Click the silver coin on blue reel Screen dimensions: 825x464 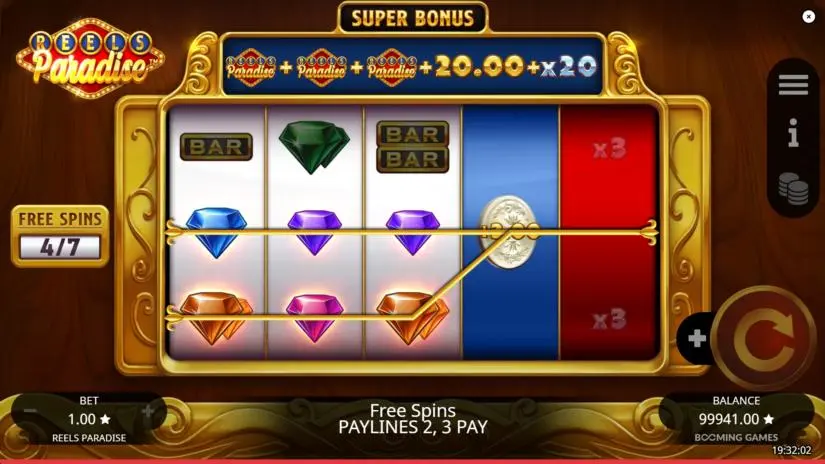point(509,232)
